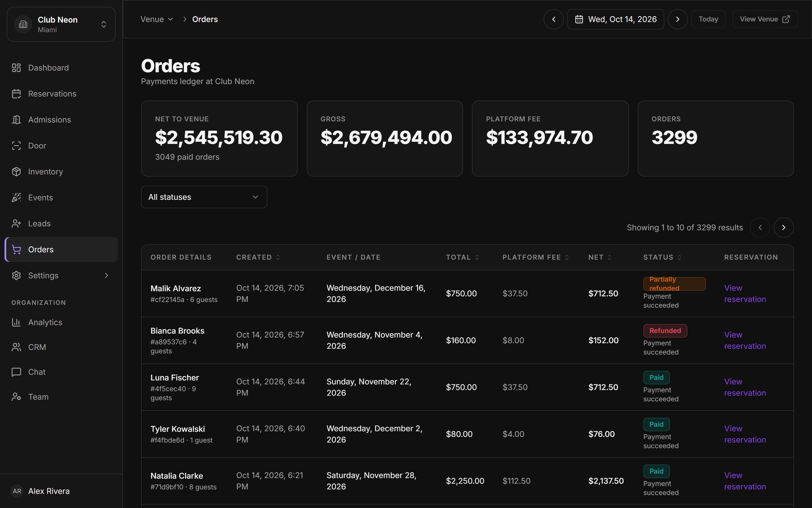View reservation for Natalia Clarke

tap(745, 481)
